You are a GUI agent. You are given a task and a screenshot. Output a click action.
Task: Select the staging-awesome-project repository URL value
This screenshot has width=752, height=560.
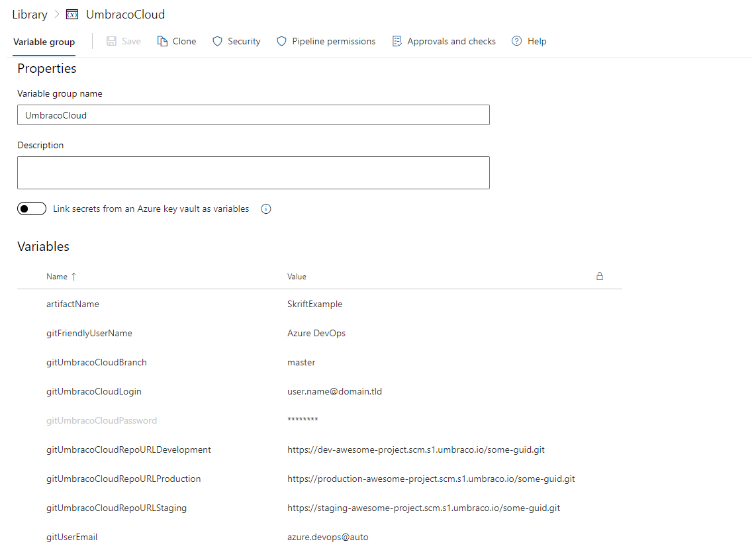(x=424, y=508)
